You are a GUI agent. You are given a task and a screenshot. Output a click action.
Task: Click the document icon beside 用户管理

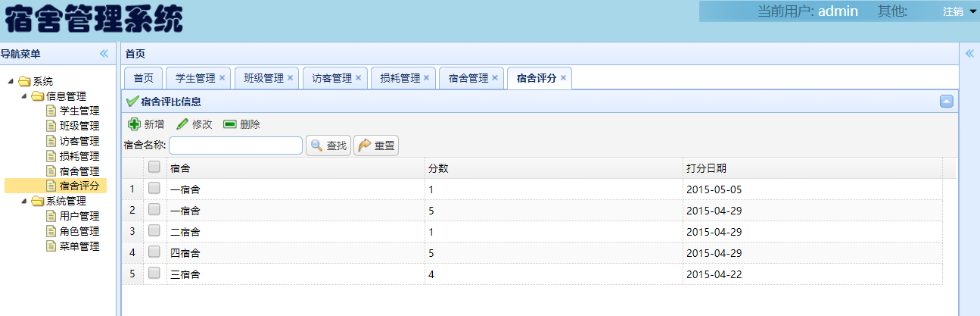pyautogui.click(x=51, y=216)
